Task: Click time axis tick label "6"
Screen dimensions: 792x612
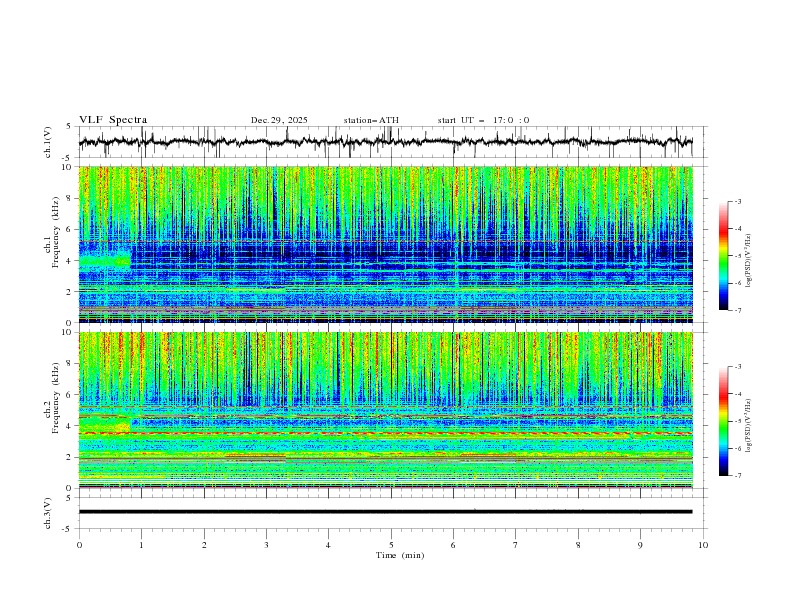Action: coord(454,545)
